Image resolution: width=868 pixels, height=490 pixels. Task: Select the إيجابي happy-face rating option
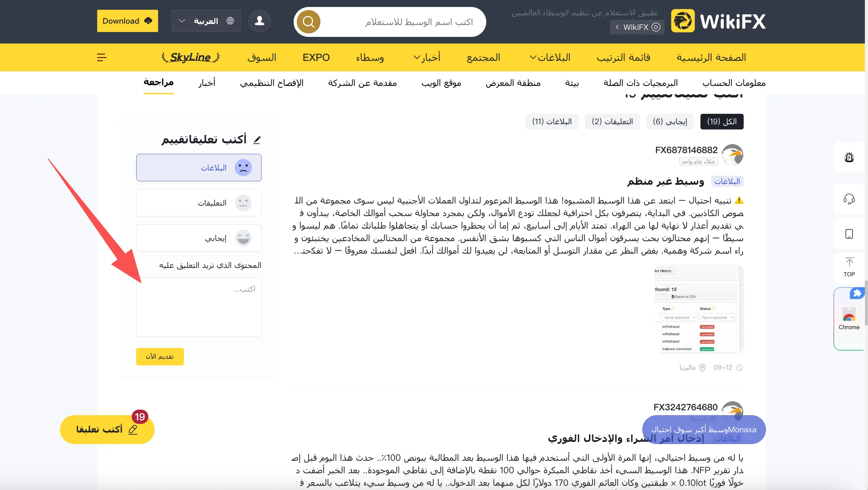point(199,238)
